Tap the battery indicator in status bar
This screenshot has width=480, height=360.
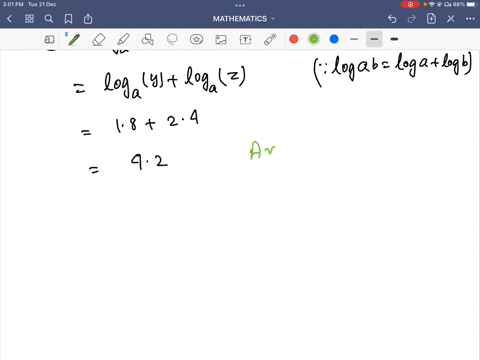pos(472,4)
